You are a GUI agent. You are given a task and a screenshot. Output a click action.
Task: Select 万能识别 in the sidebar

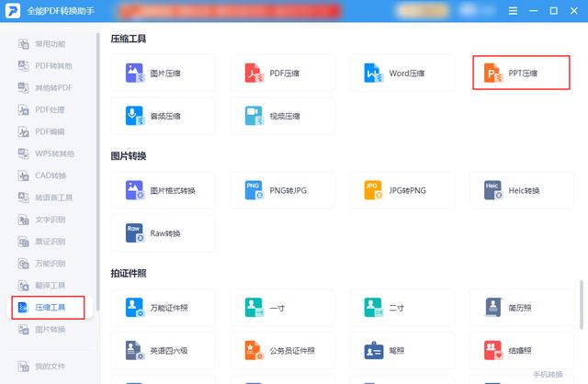point(42,264)
